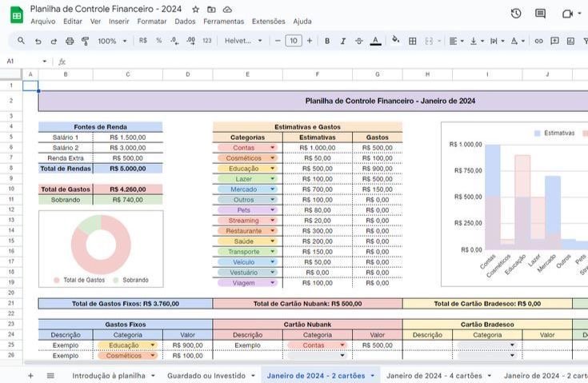Redo the last action
The height and width of the screenshot is (383, 588).
pyautogui.click(x=54, y=41)
